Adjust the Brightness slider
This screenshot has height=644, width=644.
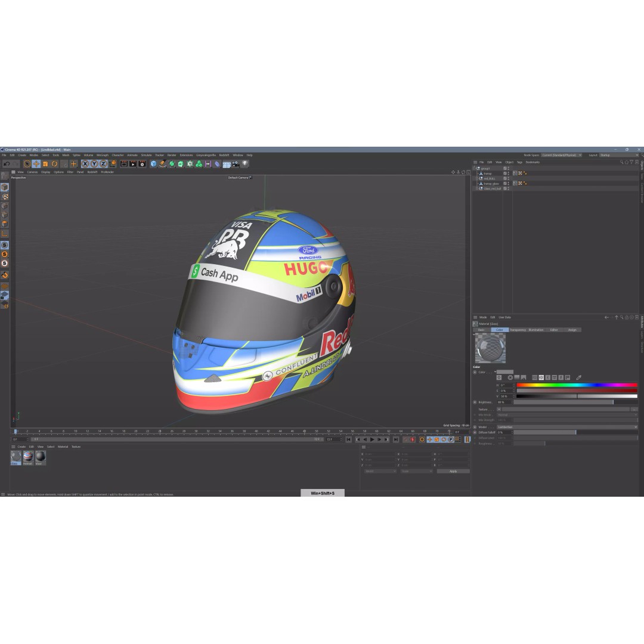click(x=575, y=402)
